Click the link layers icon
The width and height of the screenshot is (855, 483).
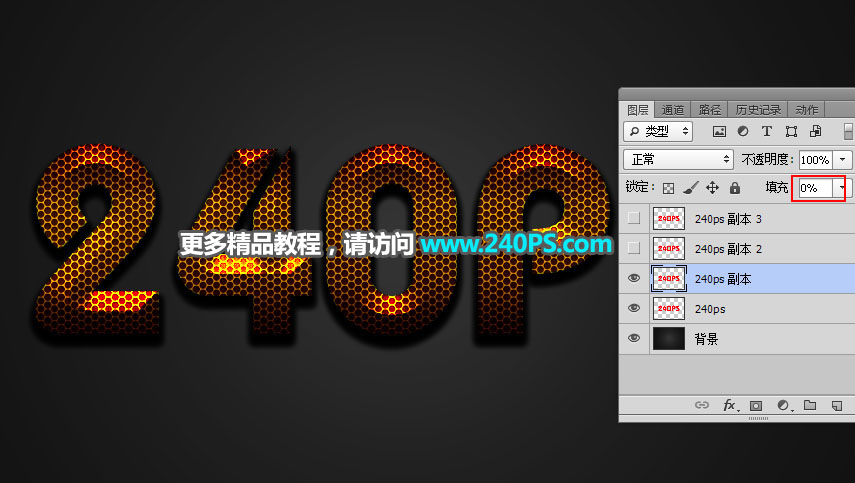702,405
